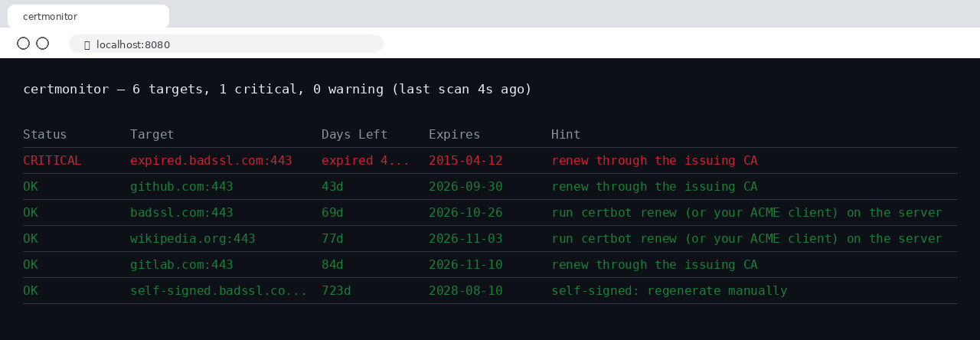Click the first circular browser navigation button
Viewport: 980px width, 340px height.
point(23,44)
